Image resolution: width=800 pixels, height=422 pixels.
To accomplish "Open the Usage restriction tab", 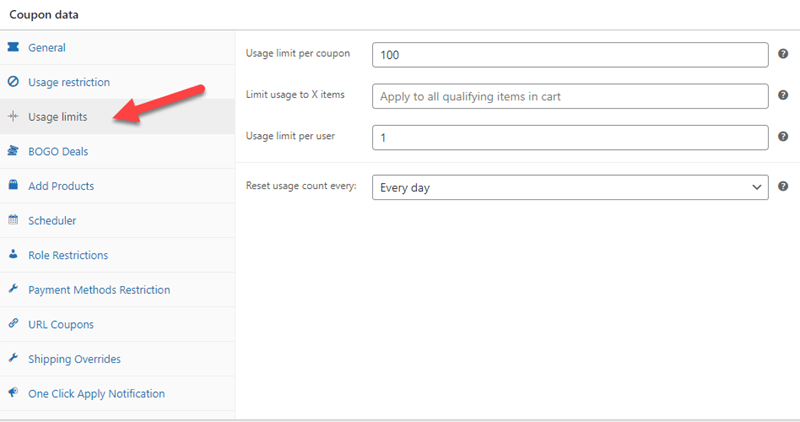I will tap(117, 82).
